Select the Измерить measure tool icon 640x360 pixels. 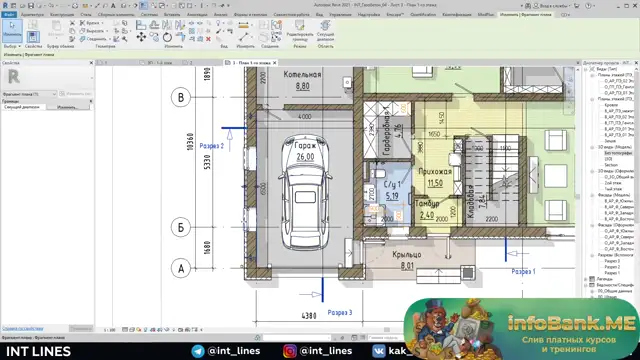244,38
